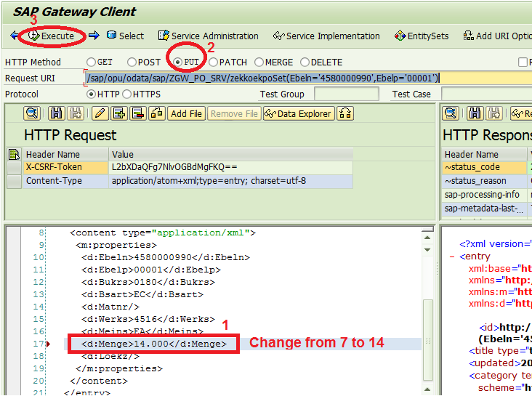Click the back arrow left of Execute
The width and height of the screenshot is (532, 396).
click(x=15, y=35)
